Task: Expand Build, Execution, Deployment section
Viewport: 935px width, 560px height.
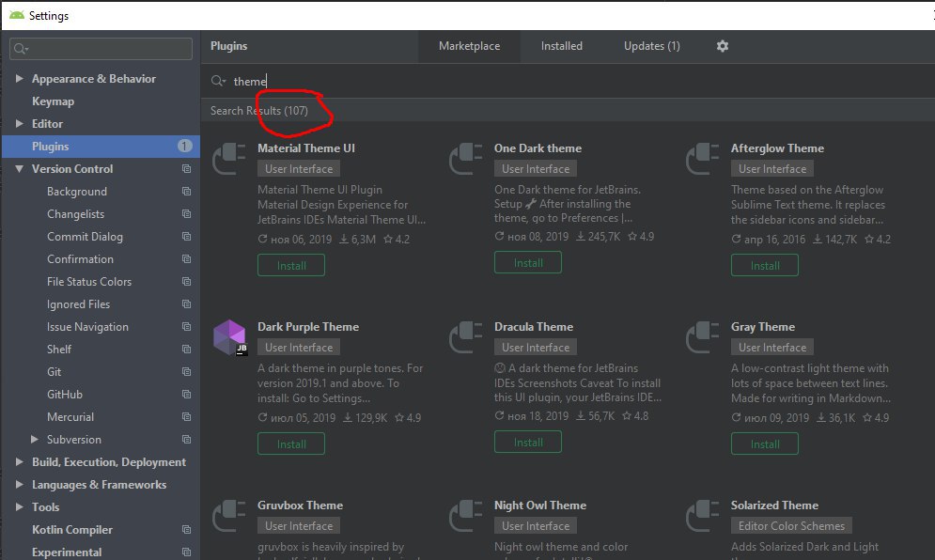Action: [19, 462]
